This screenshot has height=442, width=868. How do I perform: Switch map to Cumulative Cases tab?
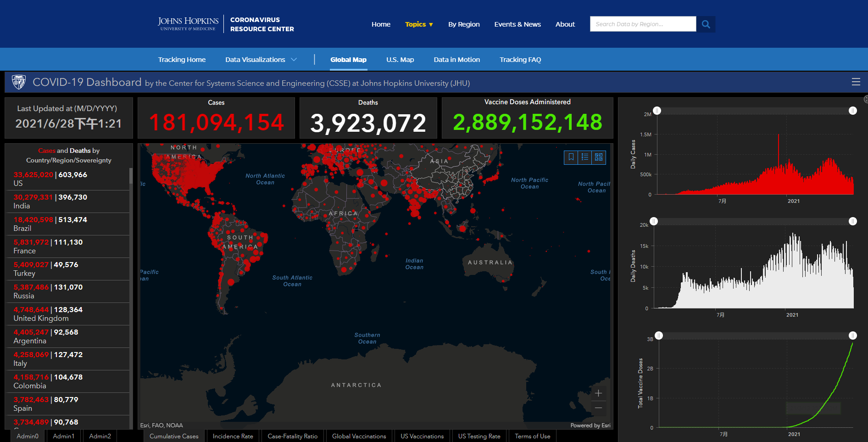tap(174, 436)
